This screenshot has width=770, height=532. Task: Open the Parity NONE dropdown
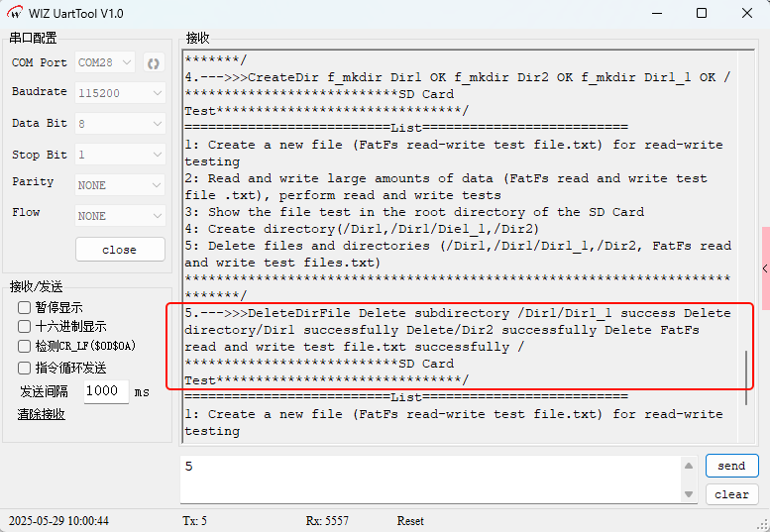click(120, 185)
